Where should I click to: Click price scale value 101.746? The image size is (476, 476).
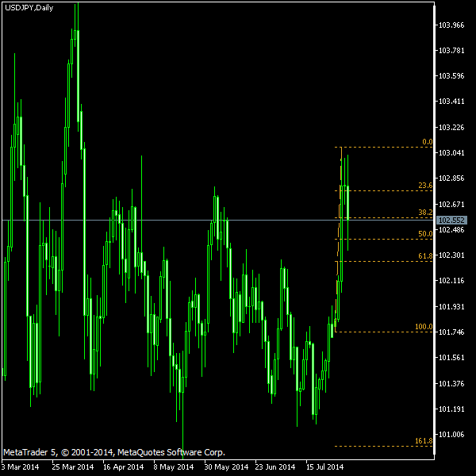(x=451, y=332)
